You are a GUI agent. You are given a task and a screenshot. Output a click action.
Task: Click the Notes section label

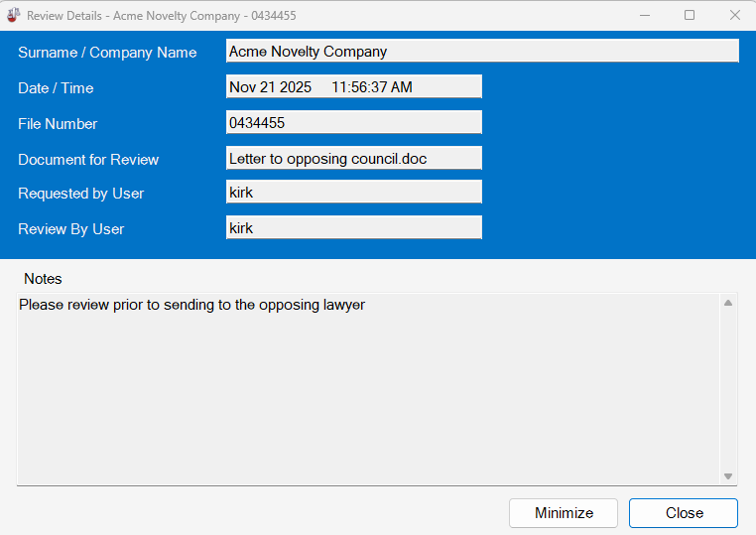click(x=43, y=279)
